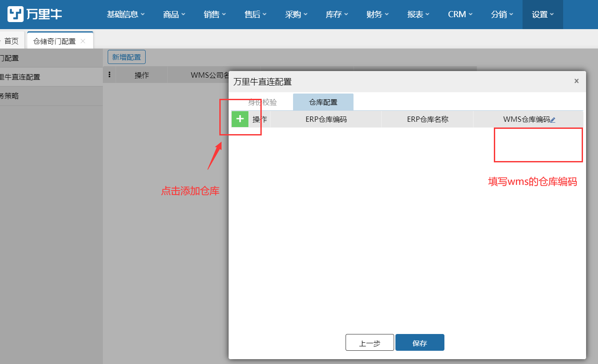The height and width of the screenshot is (364, 598).
Task: Select the 仓储奇门配置 tab
Action: tap(55, 41)
